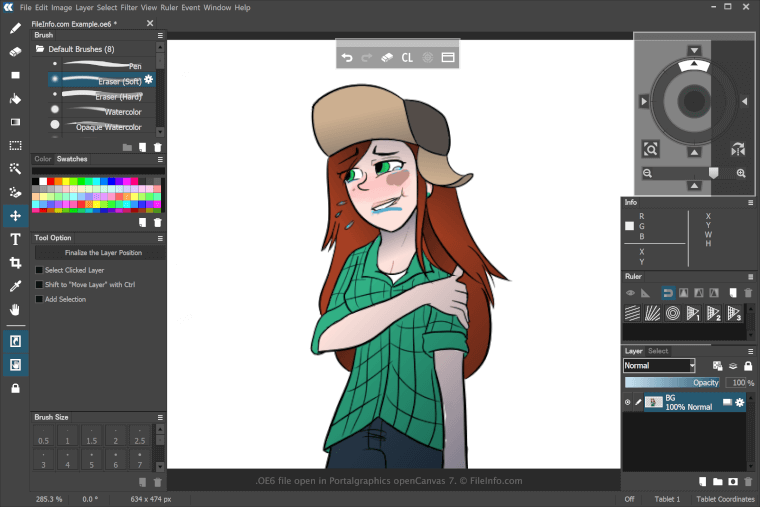The height and width of the screenshot is (507, 760).
Task: Open the Layer panel options menu
Action: pos(751,351)
